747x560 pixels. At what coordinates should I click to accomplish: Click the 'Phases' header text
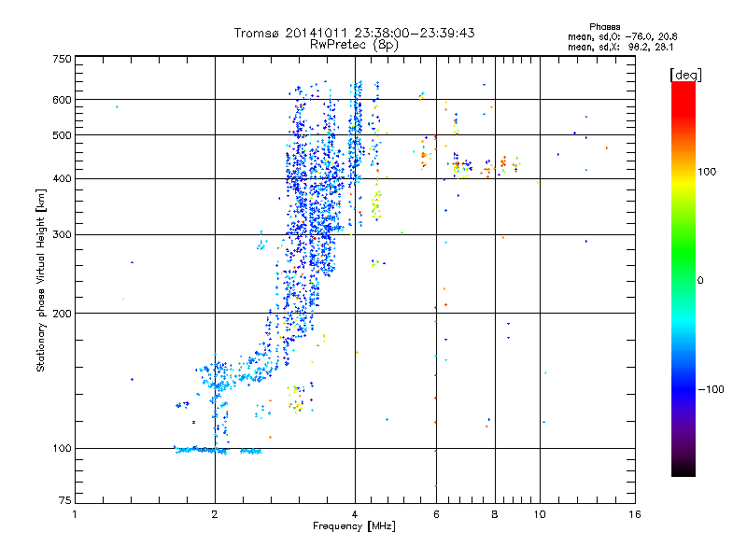[x=604, y=27]
